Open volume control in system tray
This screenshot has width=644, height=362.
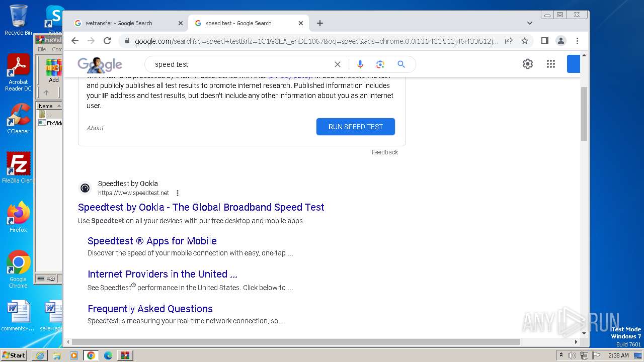(x=572, y=355)
